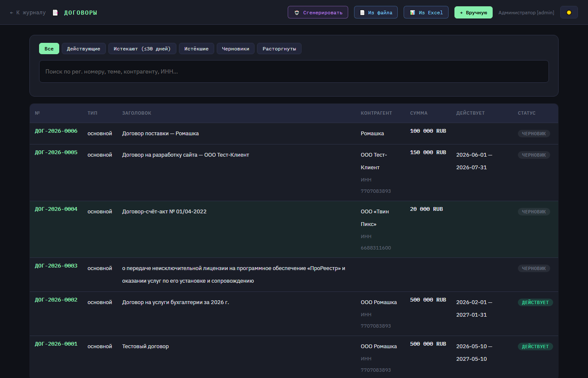Add a contract with '+ Вручную'
588x378 pixels.
click(x=473, y=13)
